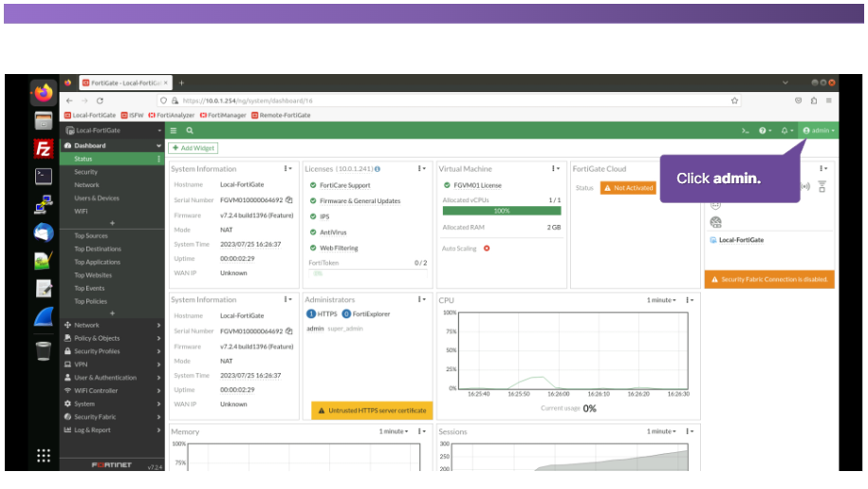
Task: Open the notifications bell icon
Action: 786,131
